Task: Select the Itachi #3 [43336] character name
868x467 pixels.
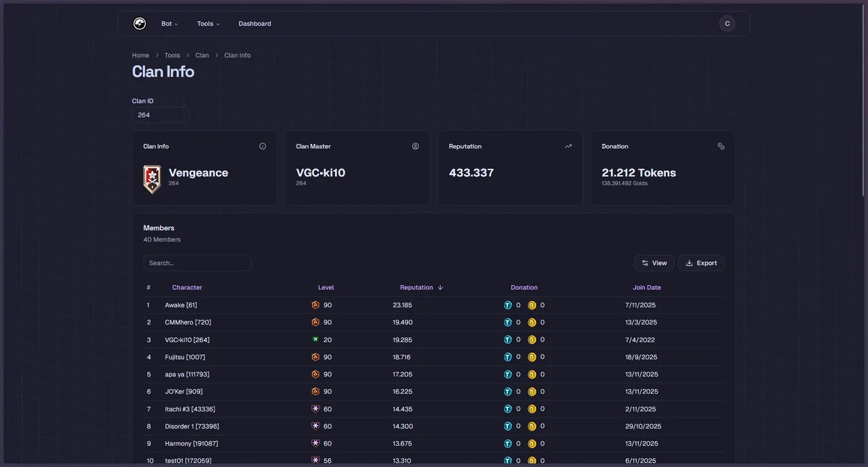Action: [x=190, y=409]
